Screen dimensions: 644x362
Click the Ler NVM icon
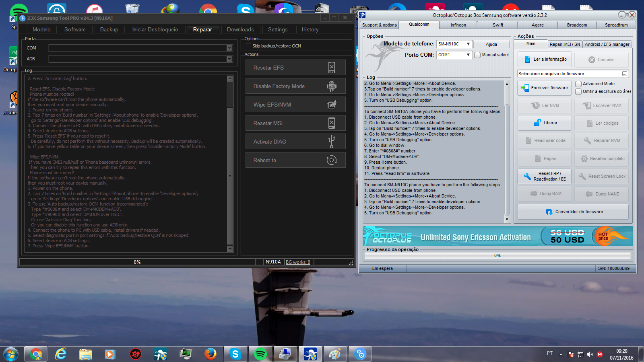pos(535,105)
